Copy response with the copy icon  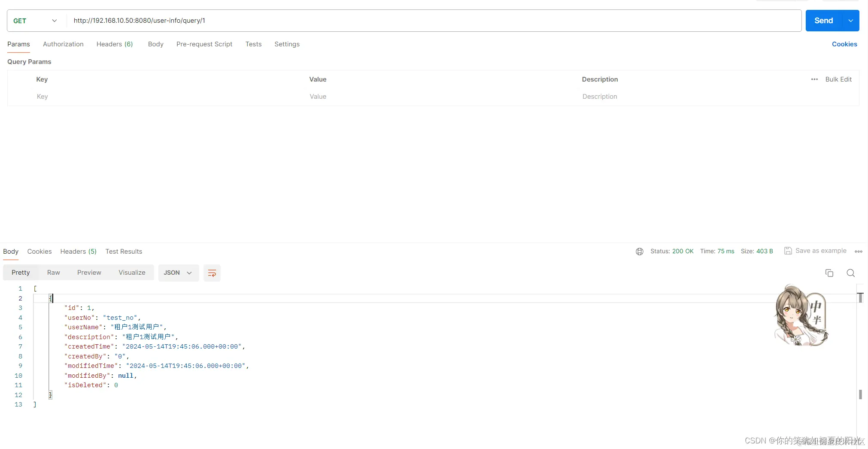tap(829, 273)
